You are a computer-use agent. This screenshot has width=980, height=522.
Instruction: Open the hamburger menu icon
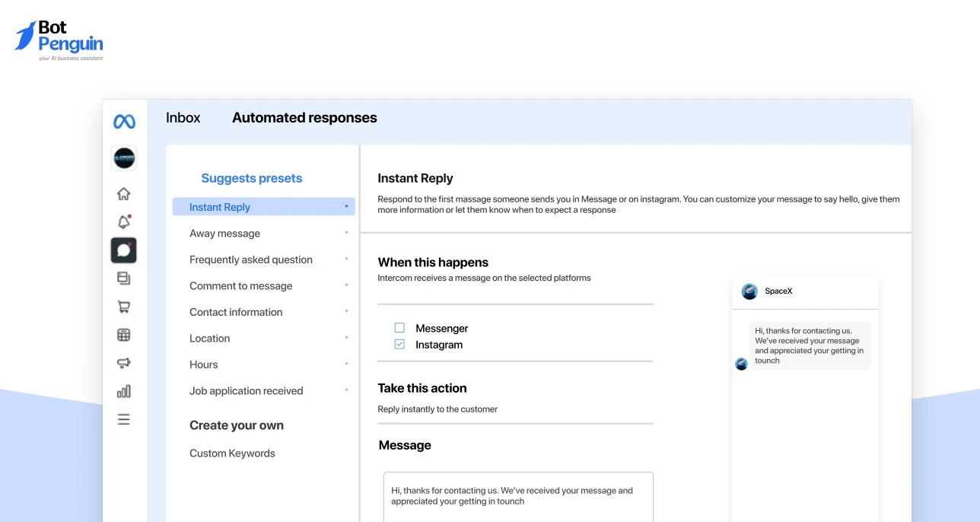(124, 419)
